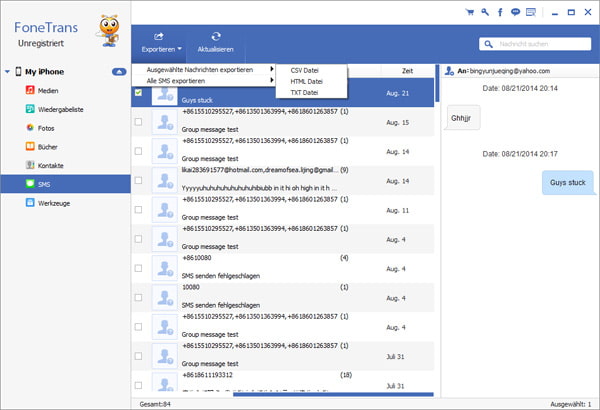Check the Aug. 15 group message checkbox
This screenshot has width=600, height=410.
138,122
